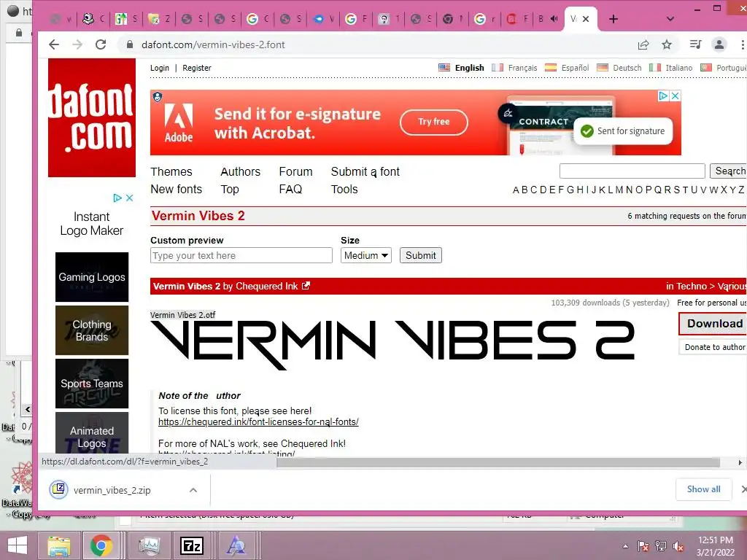Image resolution: width=747 pixels, height=560 pixels.
Task: Open the media control icon in toolbar
Action: 695,44
